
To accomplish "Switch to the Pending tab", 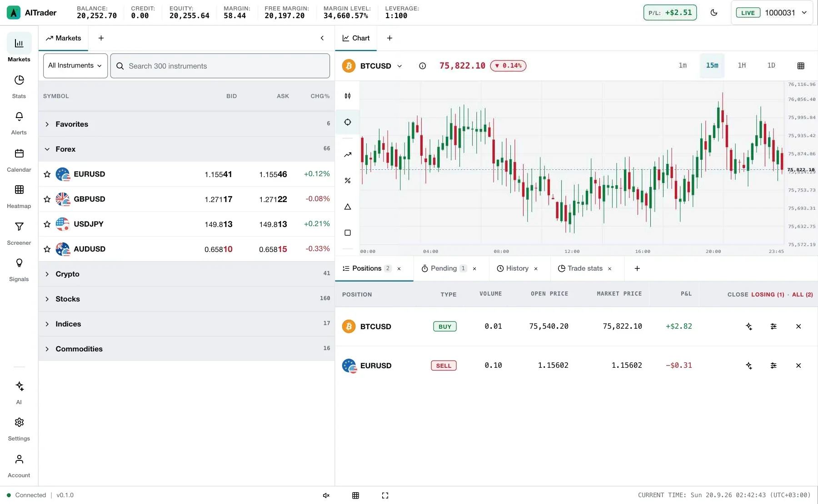I will coord(444,268).
